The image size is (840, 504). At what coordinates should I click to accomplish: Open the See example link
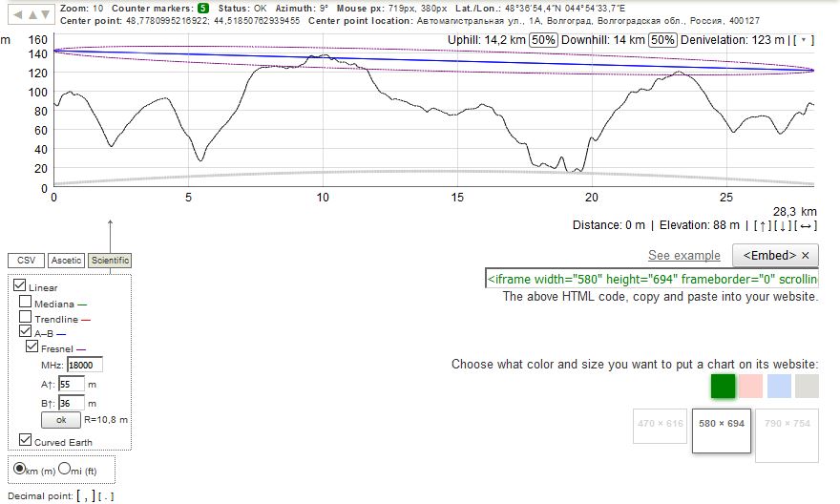(x=683, y=255)
